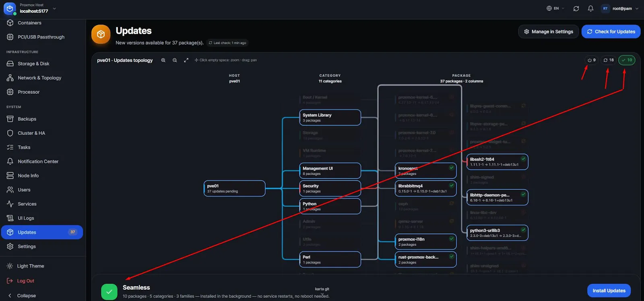Click the RT user avatar
644x301 pixels.
pos(605,8)
